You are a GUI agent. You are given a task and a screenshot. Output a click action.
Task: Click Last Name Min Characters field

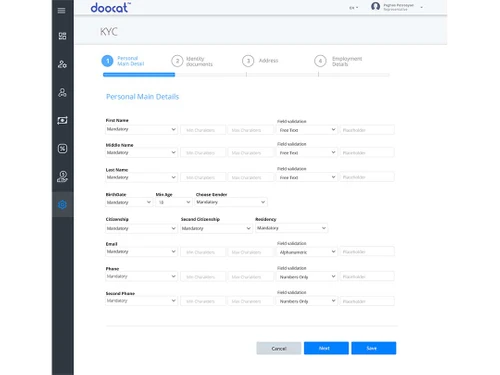pyautogui.click(x=203, y=178)
